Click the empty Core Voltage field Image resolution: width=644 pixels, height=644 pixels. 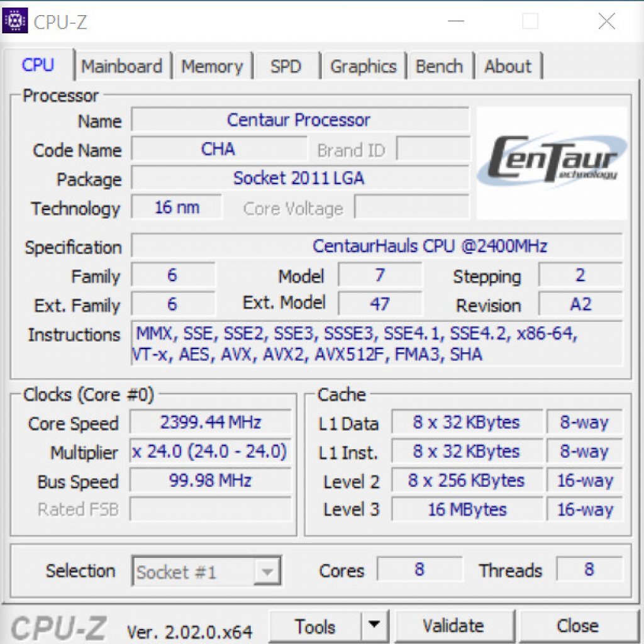point(411,207)
